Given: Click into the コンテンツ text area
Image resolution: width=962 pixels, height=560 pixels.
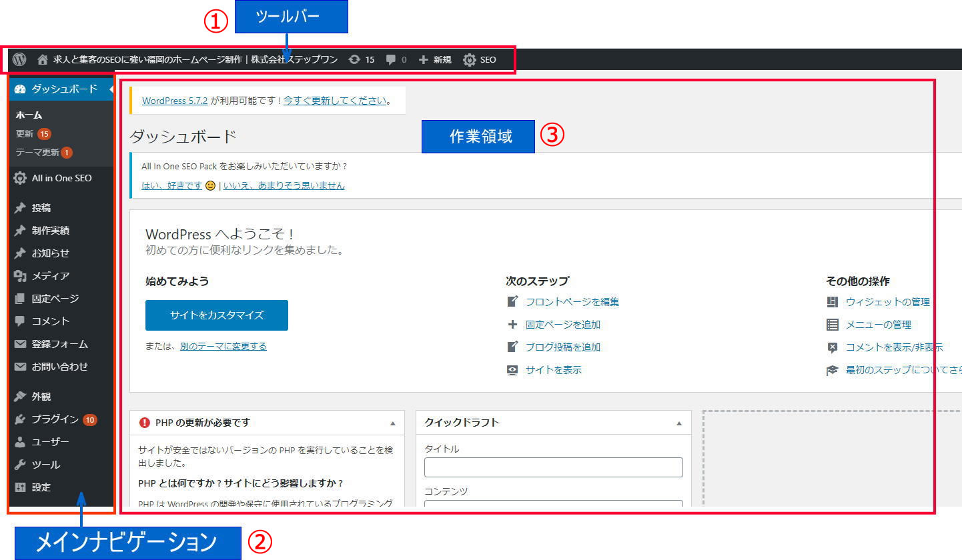Looking at the screenshot, I should tap(554, 504).
